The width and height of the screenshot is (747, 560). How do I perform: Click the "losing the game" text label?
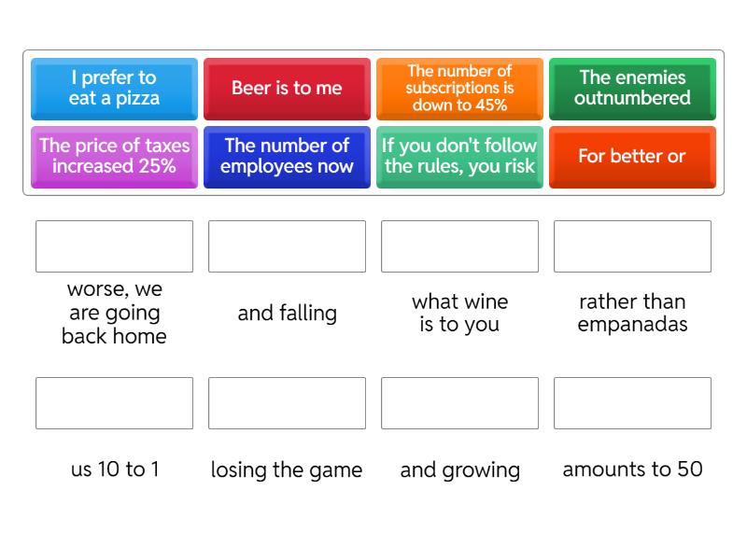[x=287, y=469]
